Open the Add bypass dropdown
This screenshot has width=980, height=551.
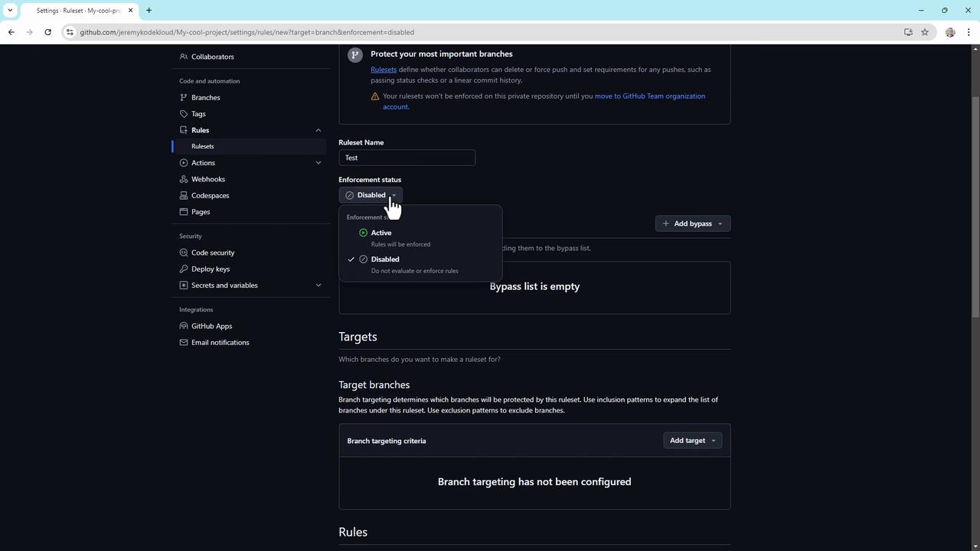pyautogui.click(x=693, y=223)
